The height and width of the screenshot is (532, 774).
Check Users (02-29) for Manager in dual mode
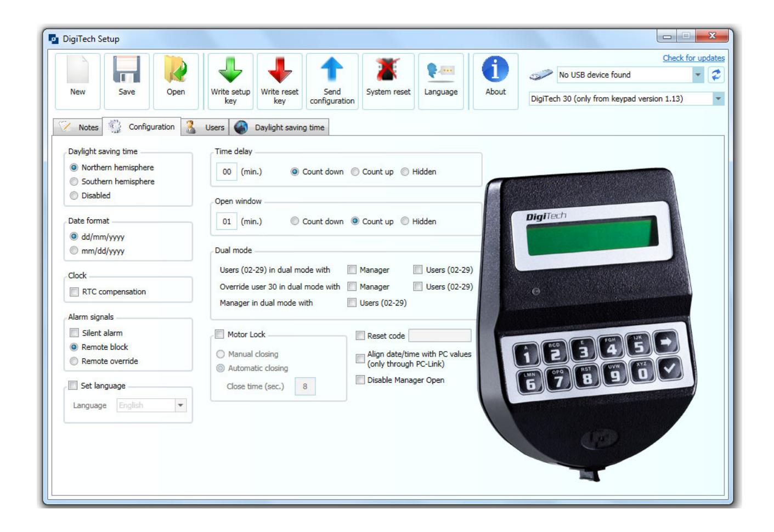(x=352, y=303)
